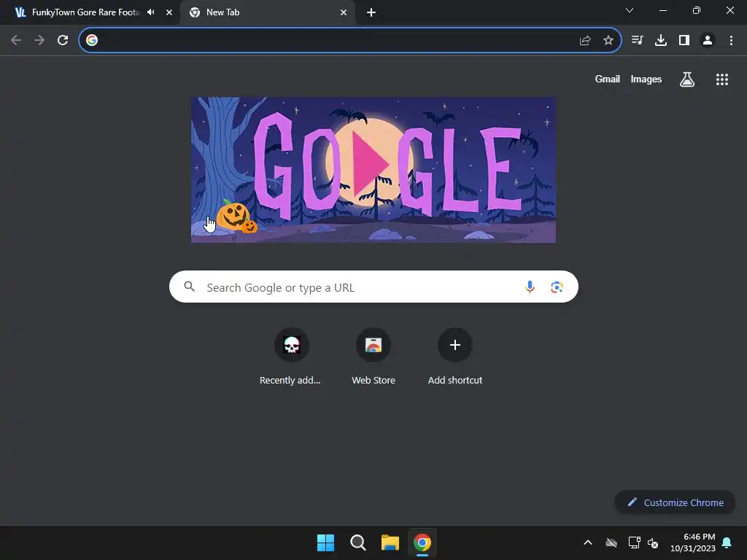Image resolution: width=747 pixels, height=560 pixels.
Task: Open a new tab with plus button
Action: click(371, 12)
